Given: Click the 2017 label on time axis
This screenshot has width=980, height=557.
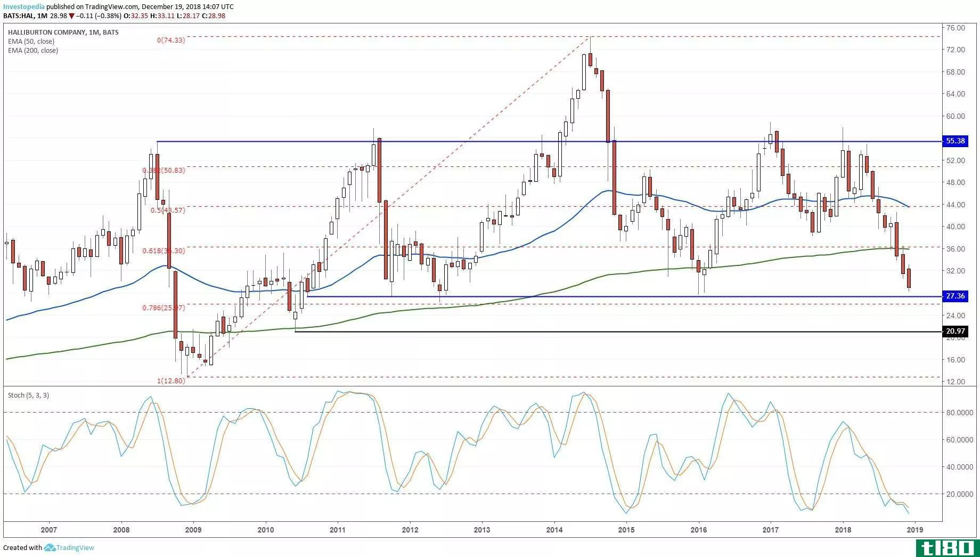Looking at the screenshot, I should [x=771, y=530].
